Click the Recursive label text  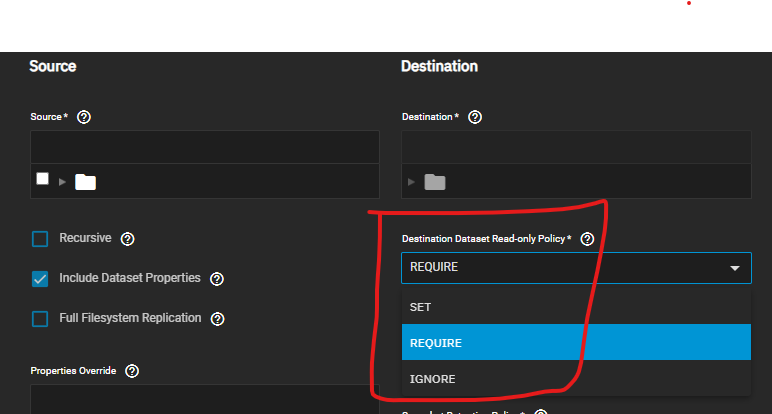[x=85, y=238]
